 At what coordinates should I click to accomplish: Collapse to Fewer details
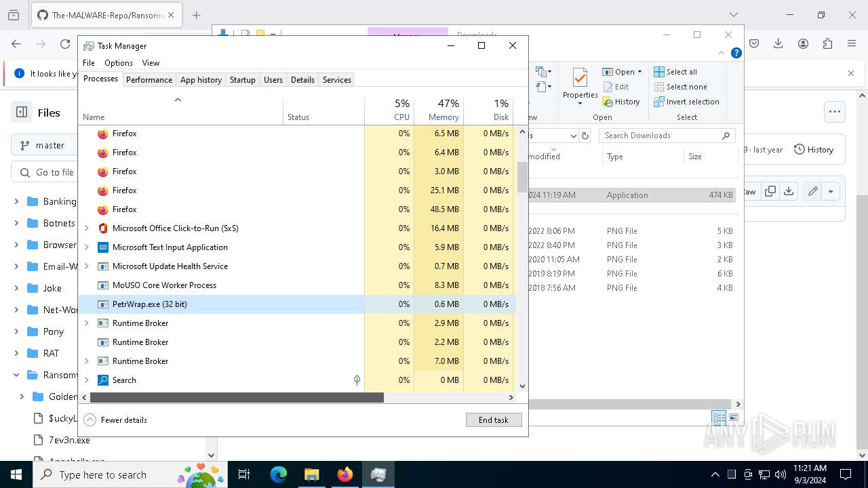[115, 420]
